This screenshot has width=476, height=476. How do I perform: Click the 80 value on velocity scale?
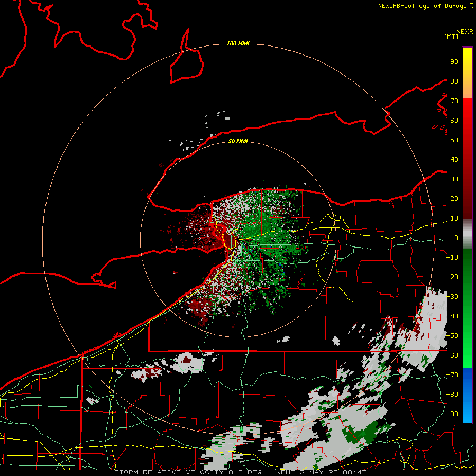point(454,81)
